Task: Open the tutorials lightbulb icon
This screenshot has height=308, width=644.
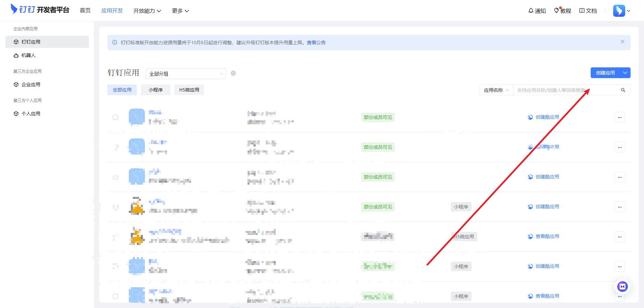Action: click(x=556, y=11)
